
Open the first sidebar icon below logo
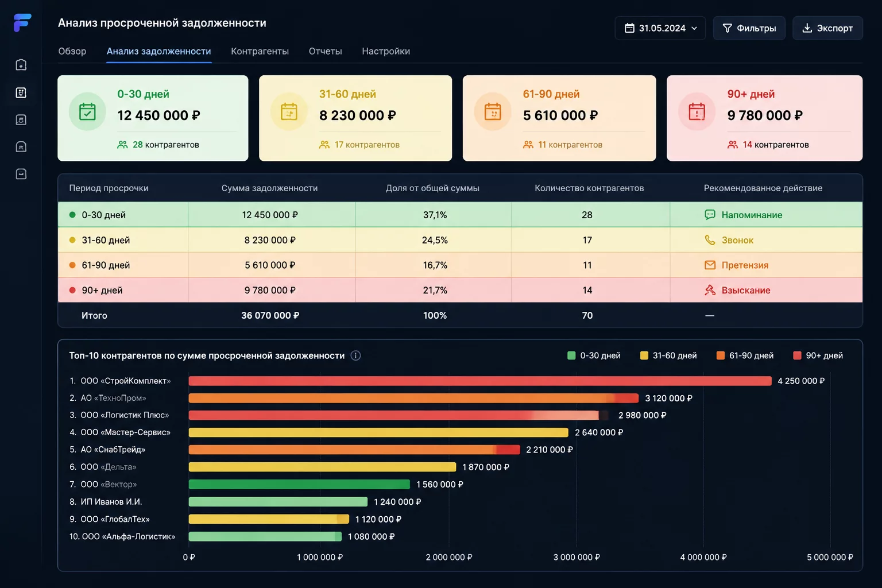(x=21, y=65)
